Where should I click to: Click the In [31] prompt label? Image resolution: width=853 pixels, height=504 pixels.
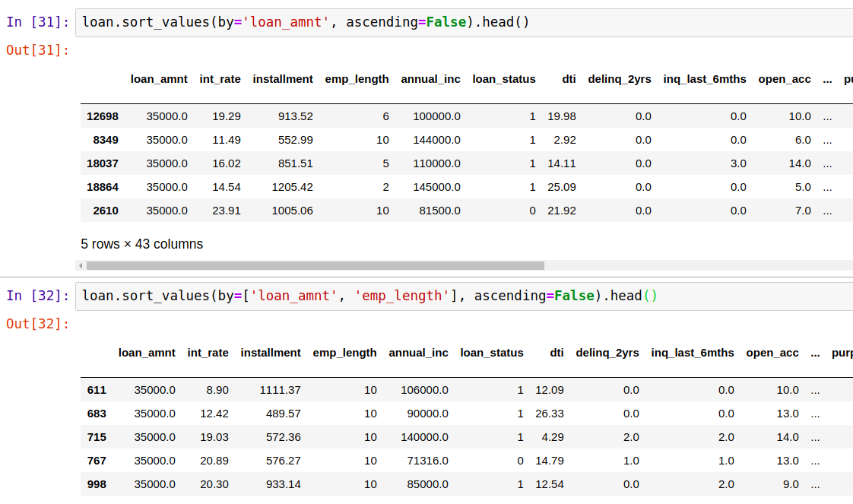[37, 22]
